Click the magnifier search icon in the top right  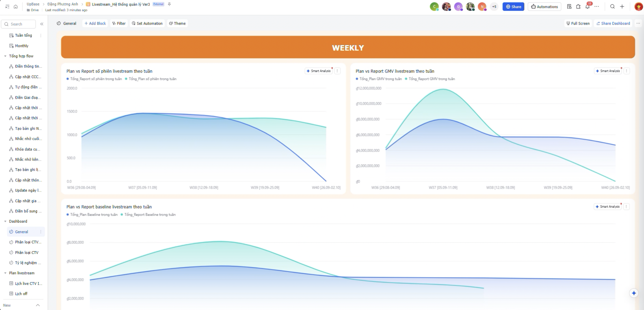point(612,7)
